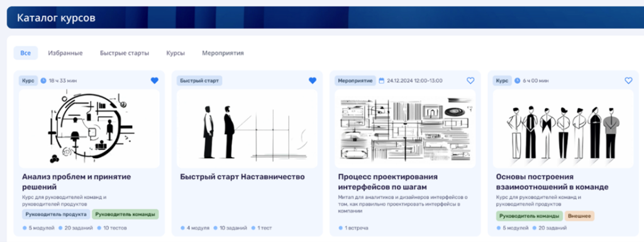Click Руководитель команды tag on Основы построения card
Screen dimensions: 644x242
[530, 216]
